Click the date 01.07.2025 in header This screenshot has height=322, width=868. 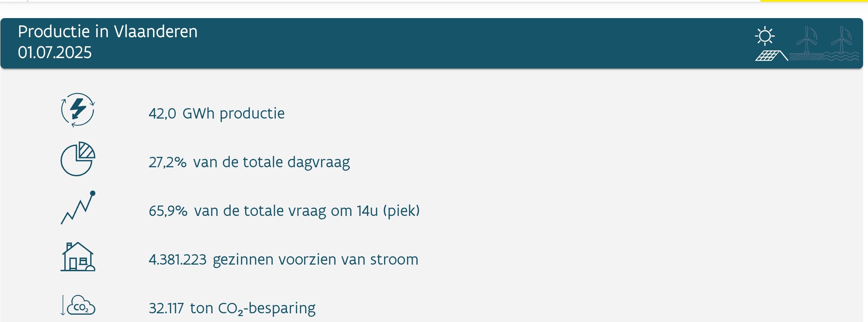click(55, 53)
